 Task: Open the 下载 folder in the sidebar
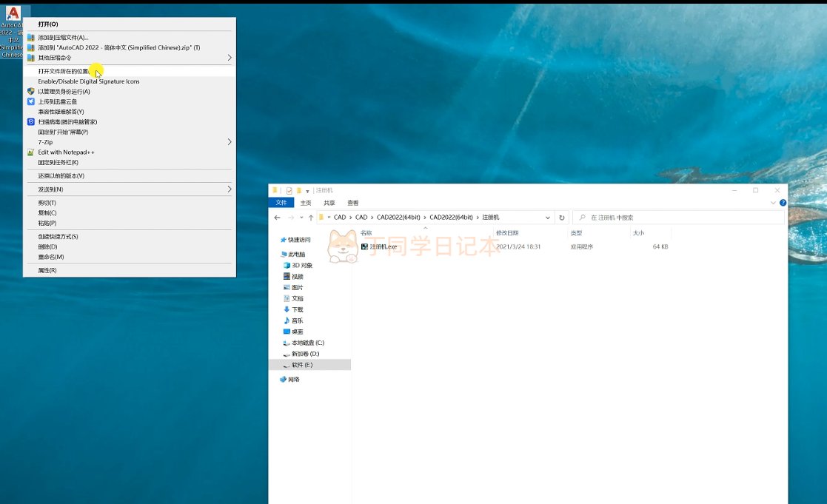tap(297, 309)
